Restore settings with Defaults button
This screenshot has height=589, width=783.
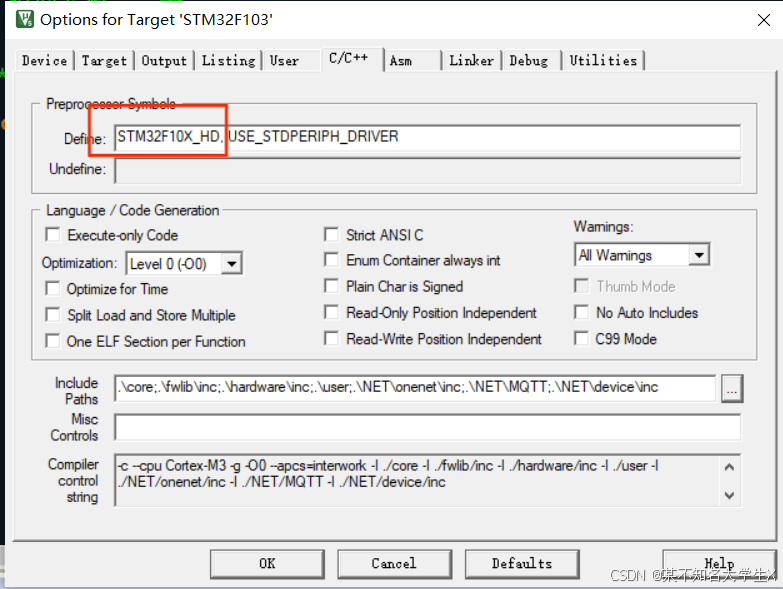pos(522,564)
